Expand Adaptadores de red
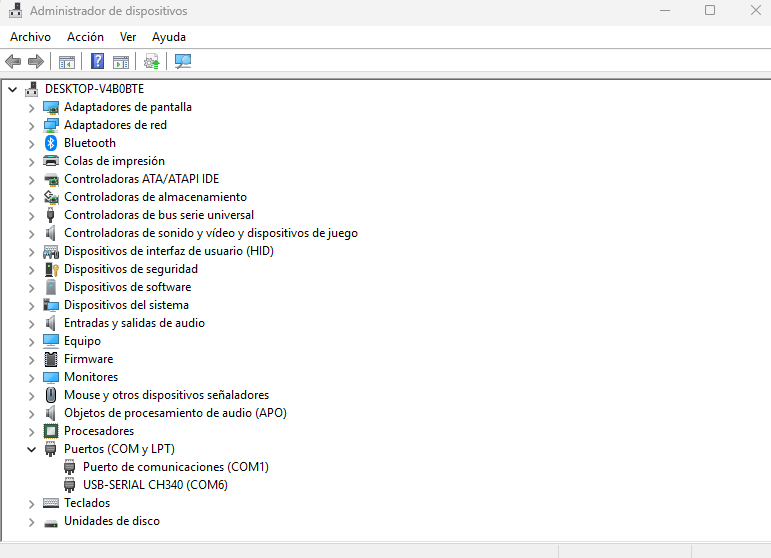Screen dimensions: 771x558 [31, 126]
